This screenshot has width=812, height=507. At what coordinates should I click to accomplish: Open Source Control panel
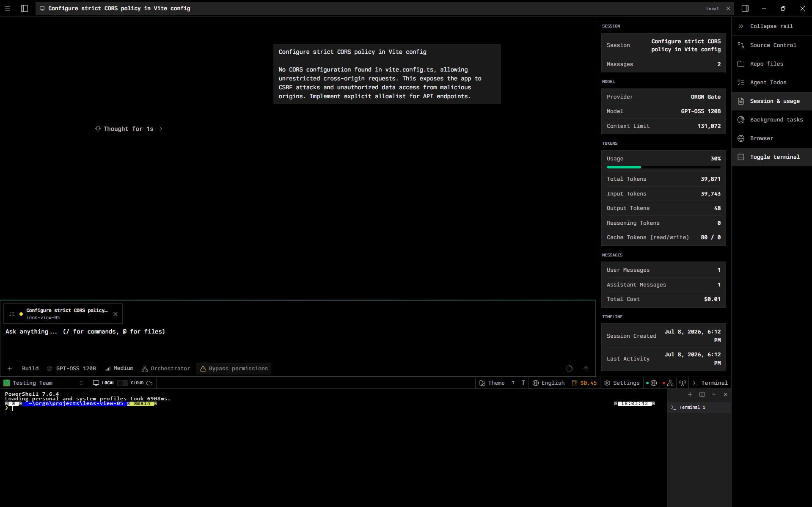(x=771, y=45)
